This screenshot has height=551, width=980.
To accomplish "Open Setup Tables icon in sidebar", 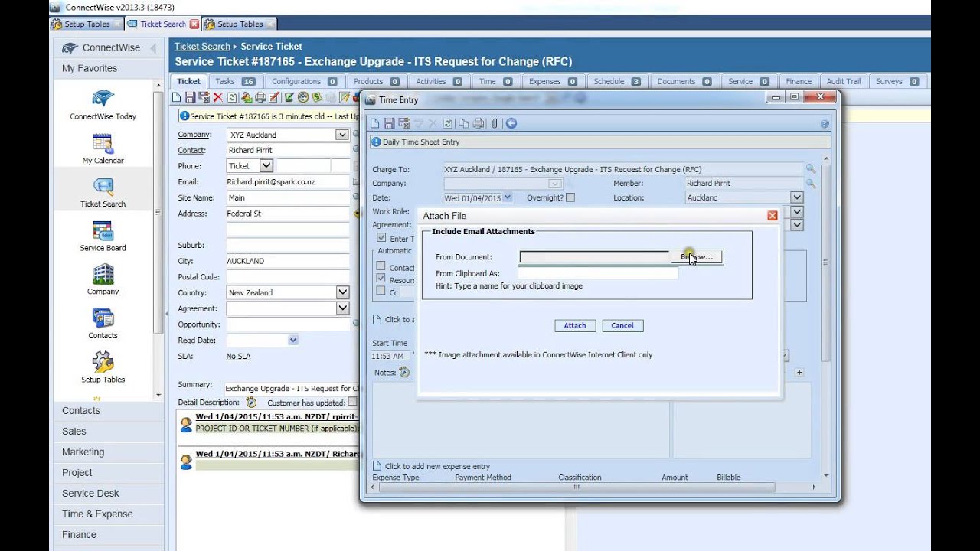I will [103, 367].
